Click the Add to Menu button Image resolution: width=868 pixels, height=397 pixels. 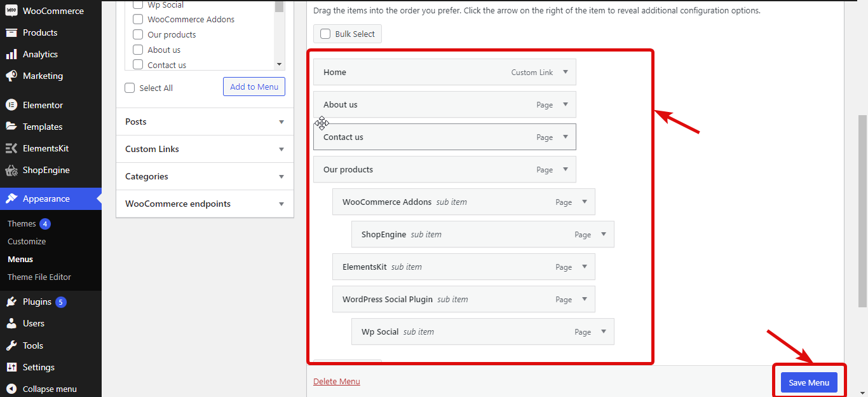(254, 87)
